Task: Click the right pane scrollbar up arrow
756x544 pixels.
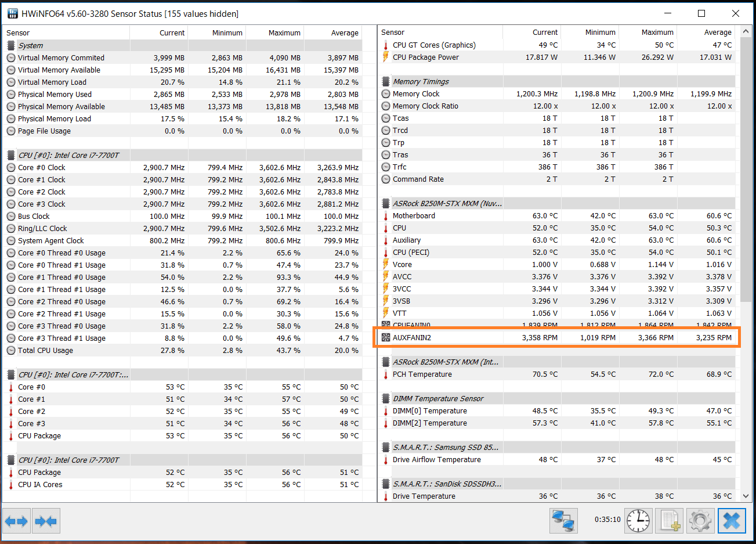Action: coord(746,32)
